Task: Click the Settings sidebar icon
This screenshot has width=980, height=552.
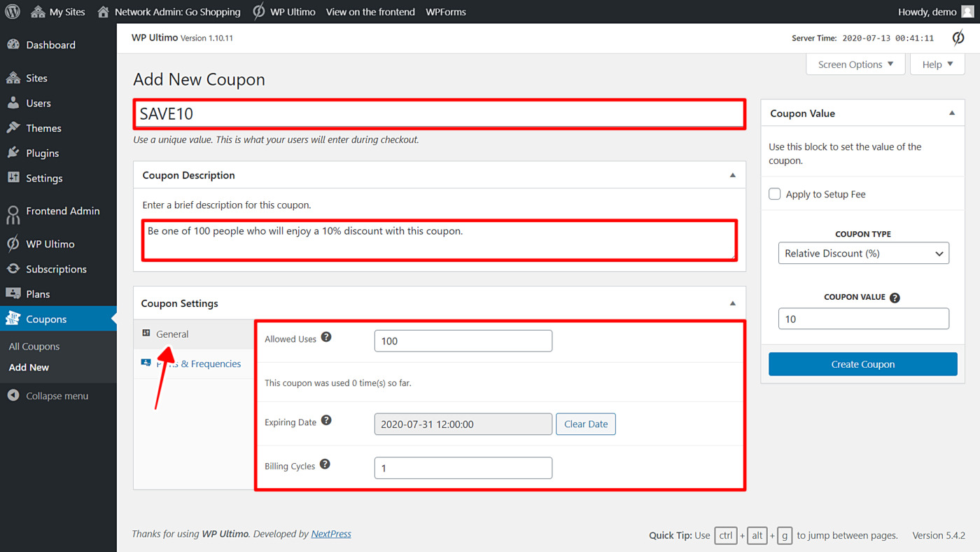Action: [x=13, y=178]
